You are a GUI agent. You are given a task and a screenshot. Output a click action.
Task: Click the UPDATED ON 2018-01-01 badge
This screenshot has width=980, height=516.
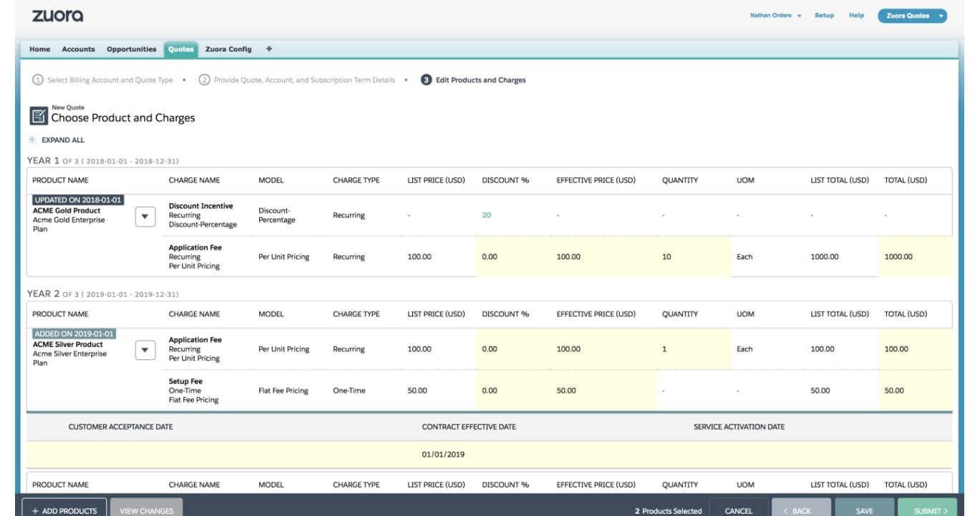pyautogui.click(x=78, y=200)
